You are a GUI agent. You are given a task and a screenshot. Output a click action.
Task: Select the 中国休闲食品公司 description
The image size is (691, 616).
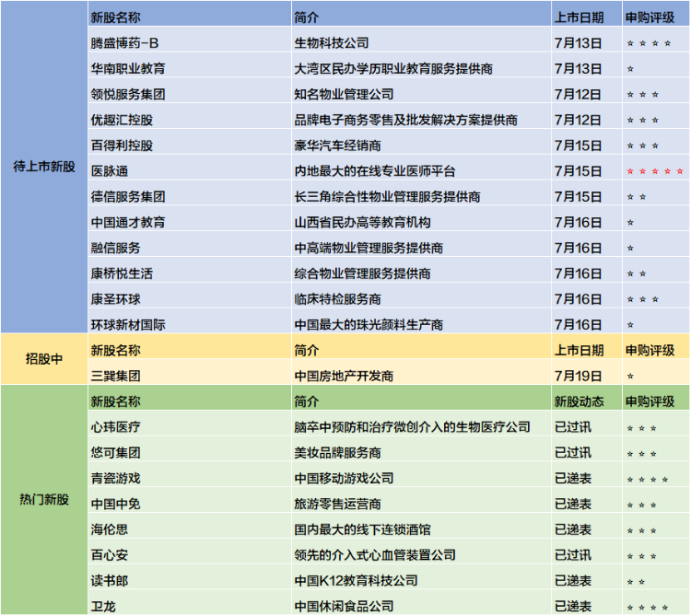click(344, 606)
